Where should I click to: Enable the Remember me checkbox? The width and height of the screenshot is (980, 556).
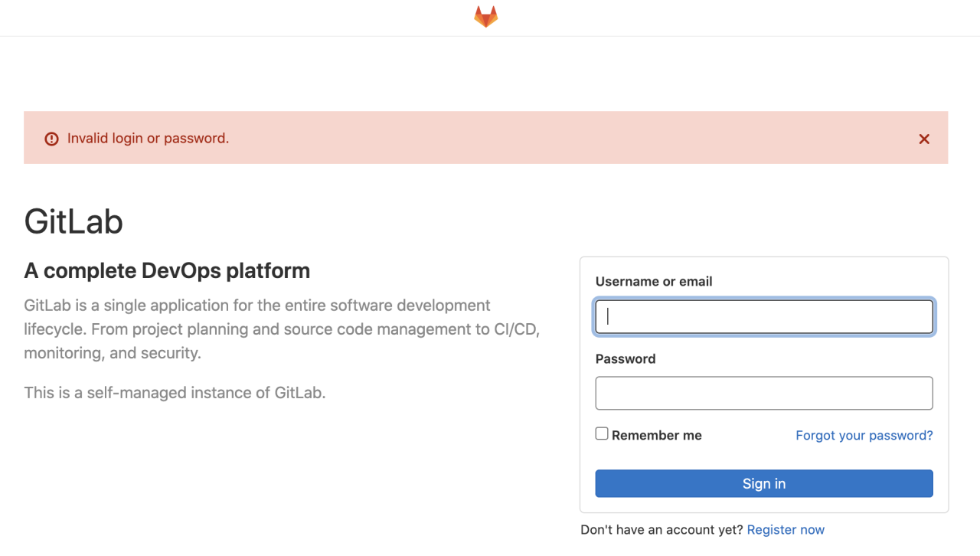point(602,434)
